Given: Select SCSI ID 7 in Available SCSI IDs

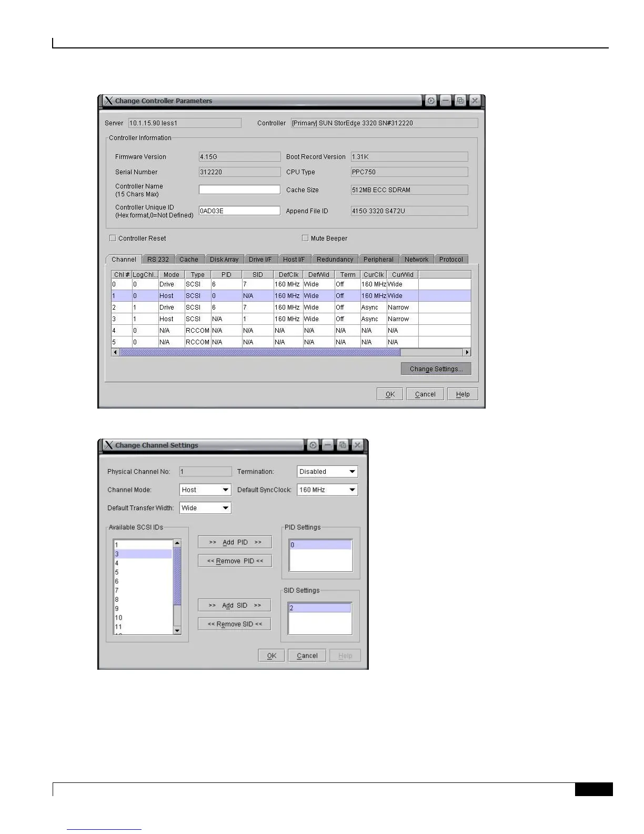Looking at the screenshot, I should (x=143, y=590).
